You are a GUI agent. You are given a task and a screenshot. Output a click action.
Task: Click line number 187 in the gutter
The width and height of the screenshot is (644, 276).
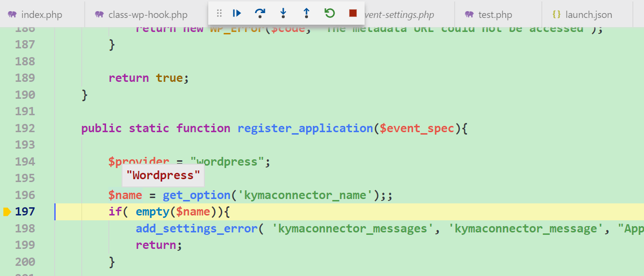tap(25, 45)
